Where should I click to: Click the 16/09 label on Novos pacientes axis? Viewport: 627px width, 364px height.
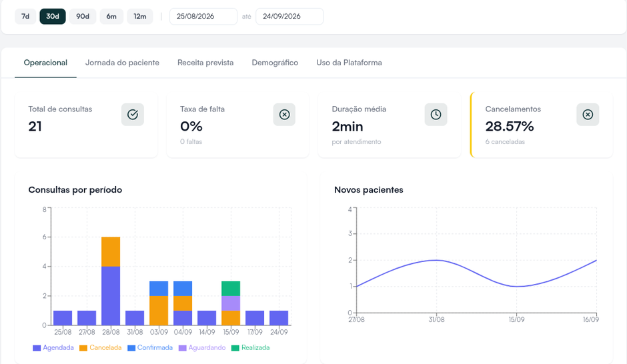590,319
